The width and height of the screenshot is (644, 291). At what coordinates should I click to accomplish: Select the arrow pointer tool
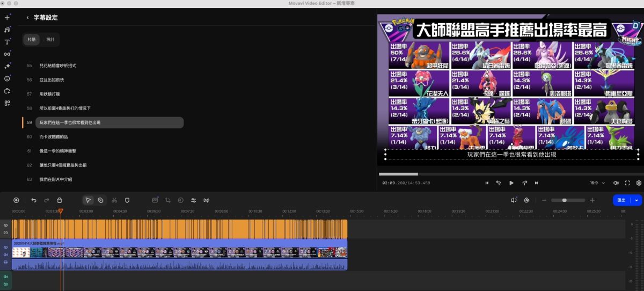tap(88, 200)
